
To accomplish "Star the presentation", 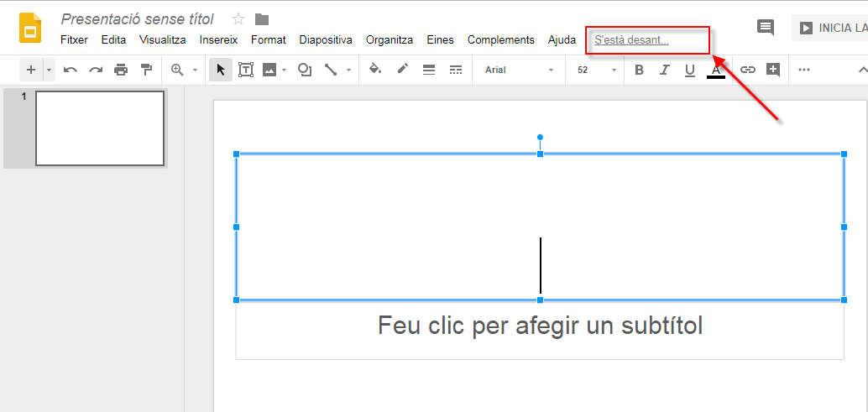I will (x=238, y=19).
